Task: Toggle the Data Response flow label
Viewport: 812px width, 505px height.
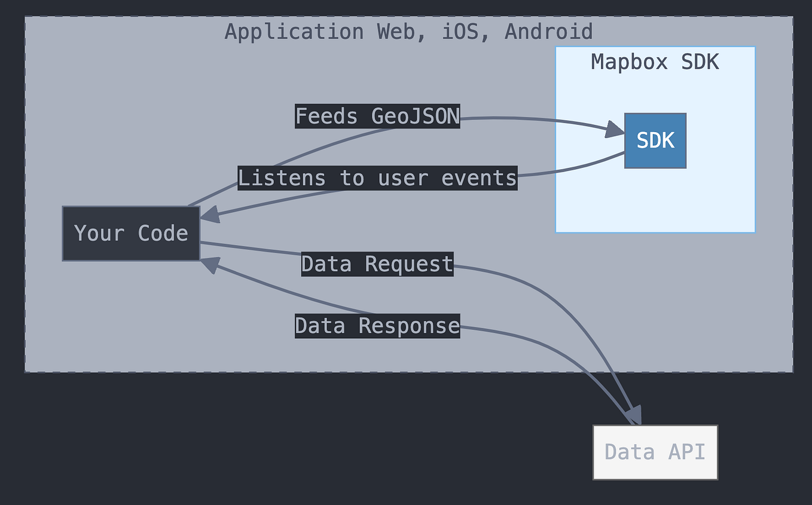Action: pyautogui.click(x=377, y=325)
